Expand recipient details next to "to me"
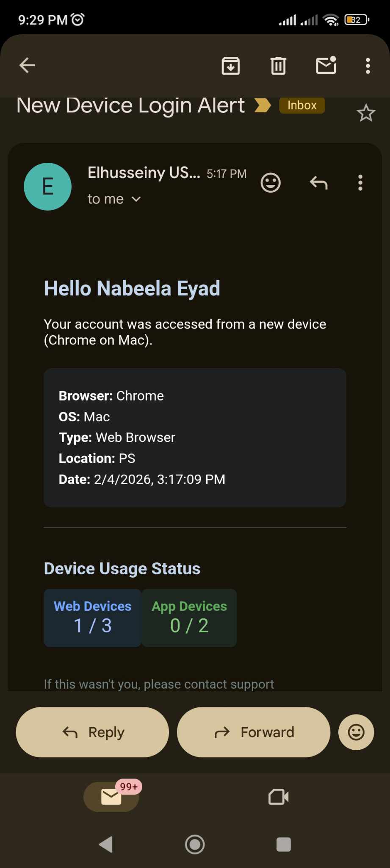Screen dimensions: 390x868 136,199
